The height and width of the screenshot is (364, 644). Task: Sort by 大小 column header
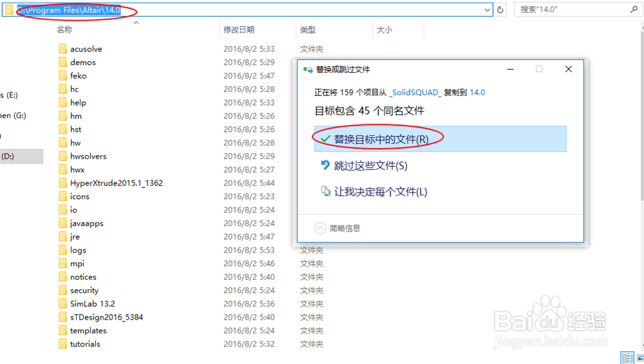tap(384, 30)
